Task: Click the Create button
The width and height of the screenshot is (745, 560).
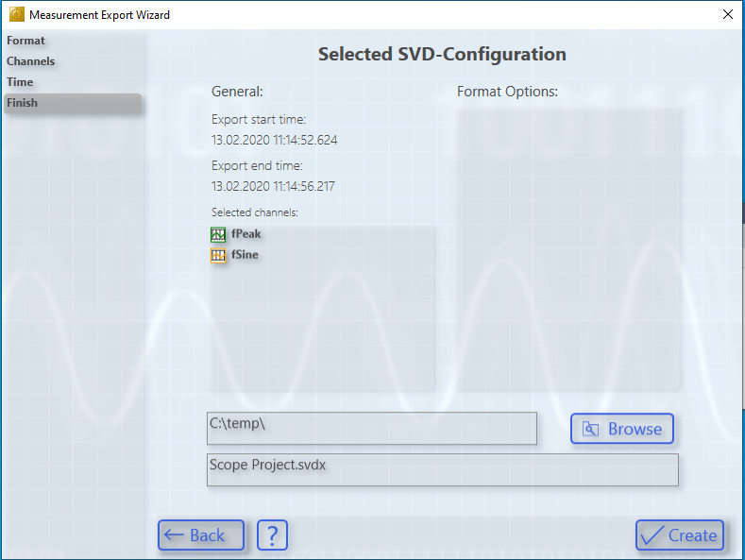Action: tap(680, 535)
